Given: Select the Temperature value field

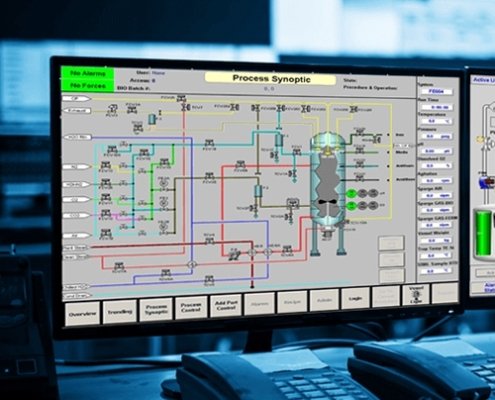Looking at the screenshot, I should pyautogui.click(x=436, y=121).
